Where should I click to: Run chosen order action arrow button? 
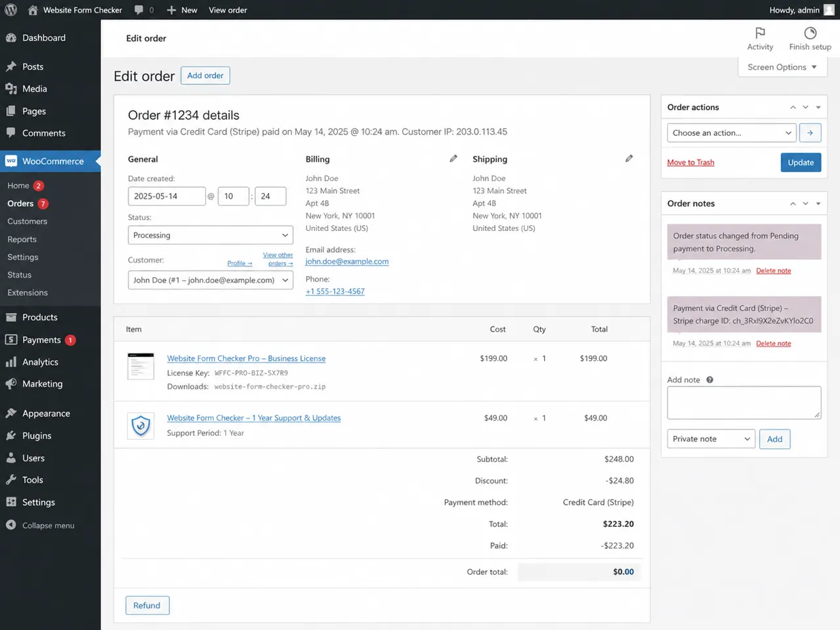(810, 133)
